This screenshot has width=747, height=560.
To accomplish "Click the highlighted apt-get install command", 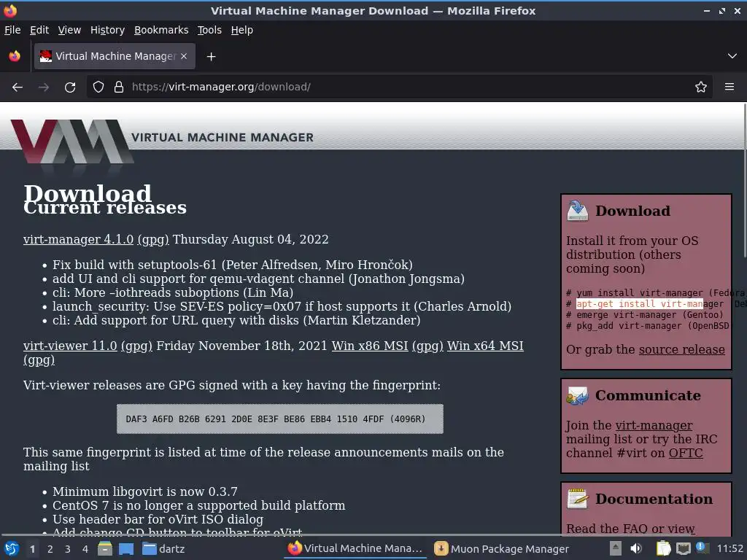I will [639, 304].
